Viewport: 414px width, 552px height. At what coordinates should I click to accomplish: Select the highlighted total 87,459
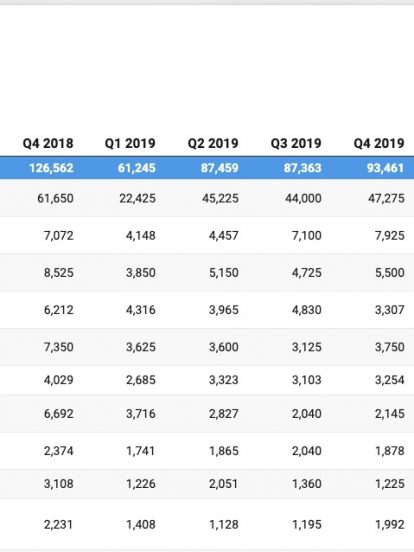coord(220,168)
